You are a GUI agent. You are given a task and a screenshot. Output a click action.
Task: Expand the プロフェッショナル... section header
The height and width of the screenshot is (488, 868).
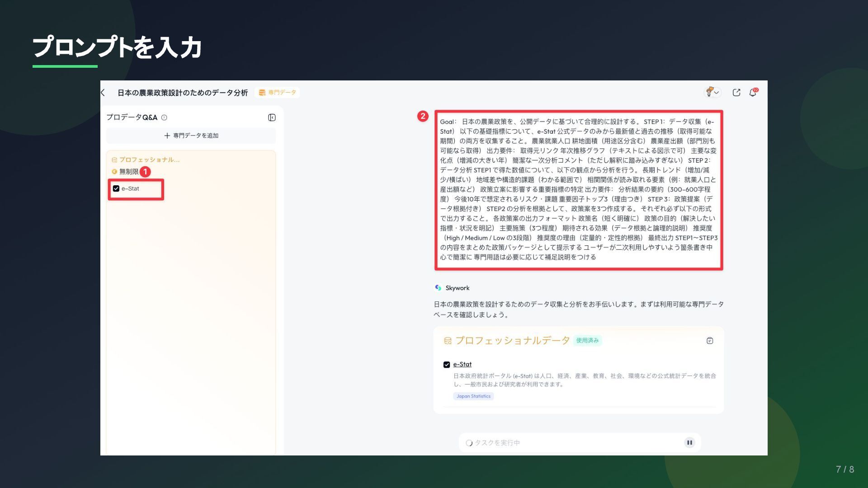click(x=146, y=160)
